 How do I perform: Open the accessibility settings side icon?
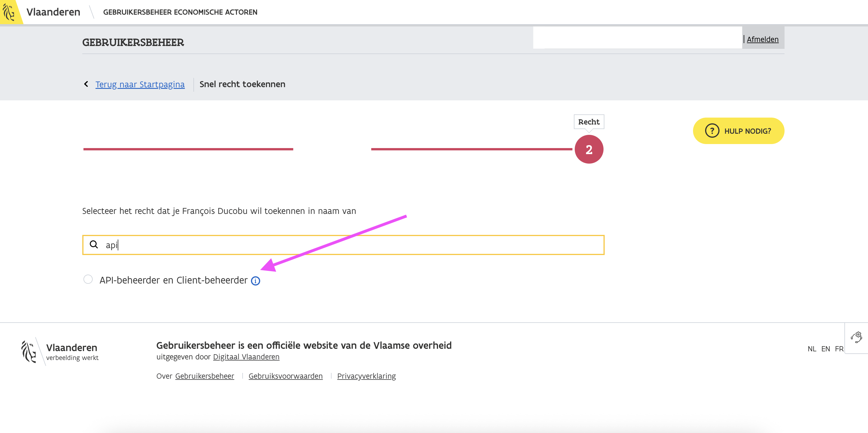(x=856, y=337)
